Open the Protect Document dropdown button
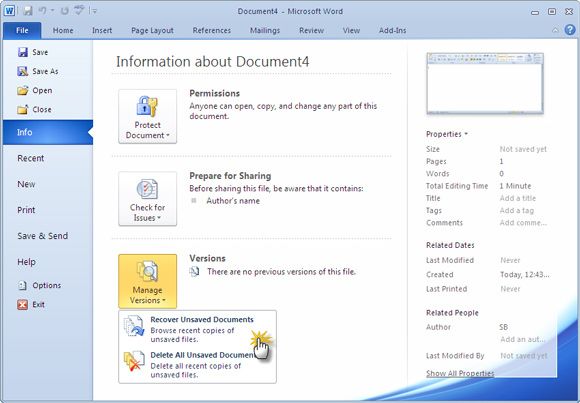The height and width of the screenshot is (403, 580). (x=148, y=116)
